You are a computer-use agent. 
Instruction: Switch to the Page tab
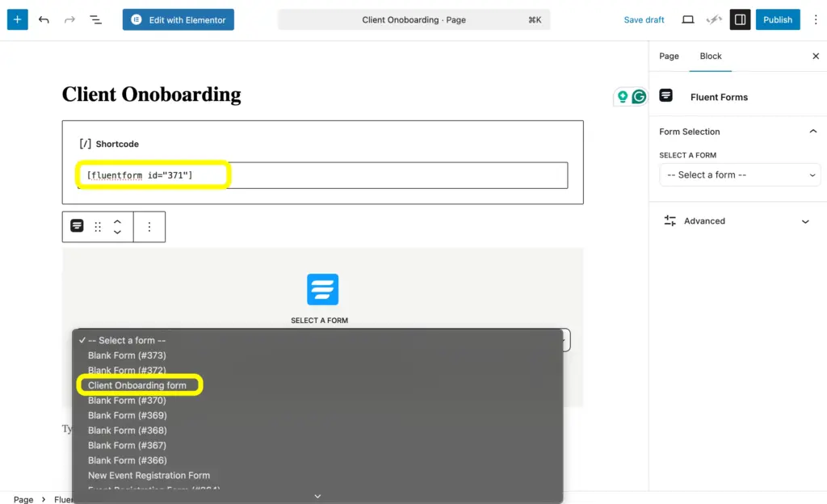(669, 56)
